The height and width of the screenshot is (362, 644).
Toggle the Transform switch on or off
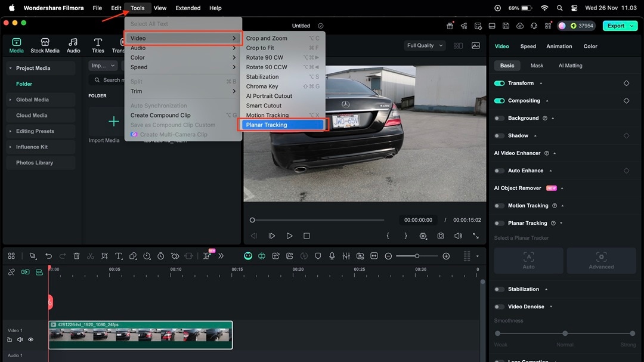pyautogui.click(x=499, y=83)
